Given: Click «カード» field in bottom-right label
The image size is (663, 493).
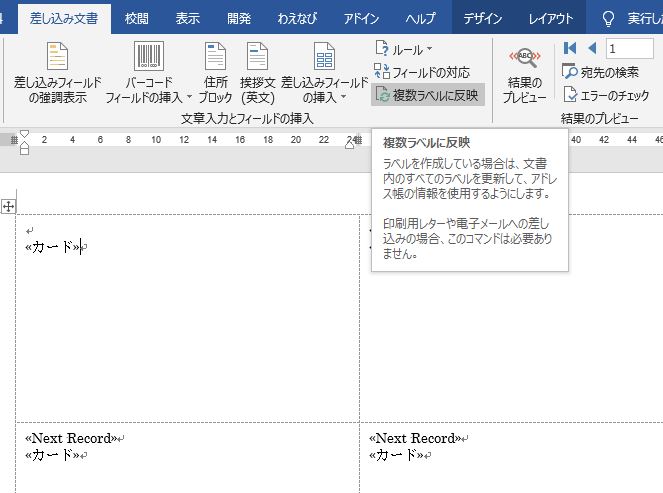Looking at the screenshot, I should pyautogui.click(x=397, y=455).
